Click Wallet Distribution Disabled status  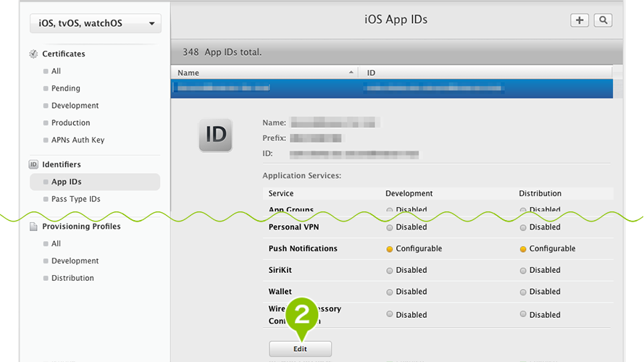click(540, 292)
